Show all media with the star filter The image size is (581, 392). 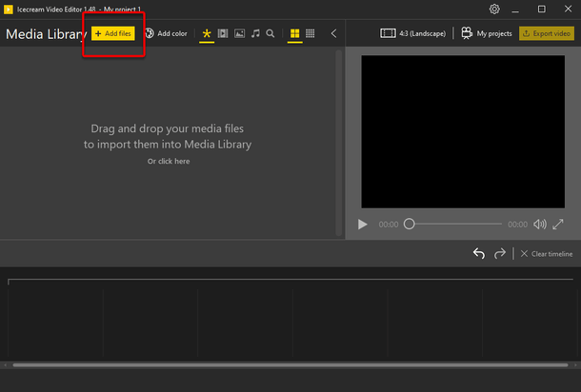click(x=207, y=33)
